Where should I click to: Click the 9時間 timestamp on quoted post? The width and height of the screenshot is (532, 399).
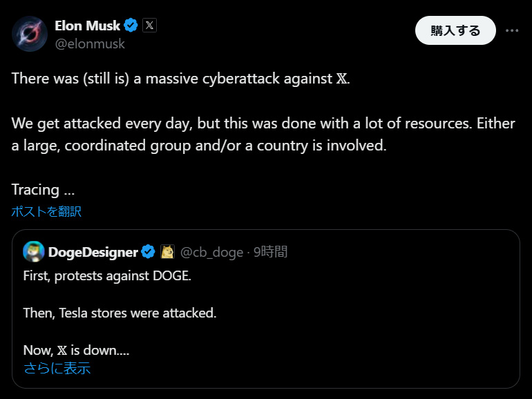click(x=269, y=252)
